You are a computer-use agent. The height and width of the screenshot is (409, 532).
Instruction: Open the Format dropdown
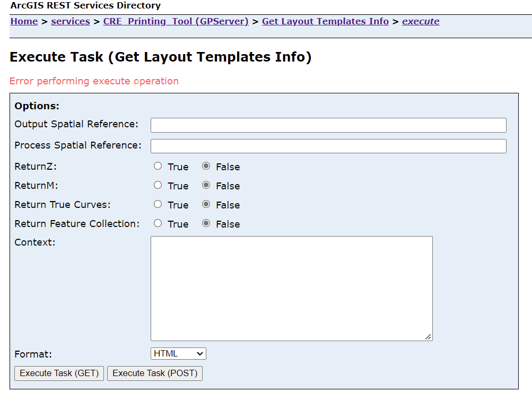tap(178, 354)
